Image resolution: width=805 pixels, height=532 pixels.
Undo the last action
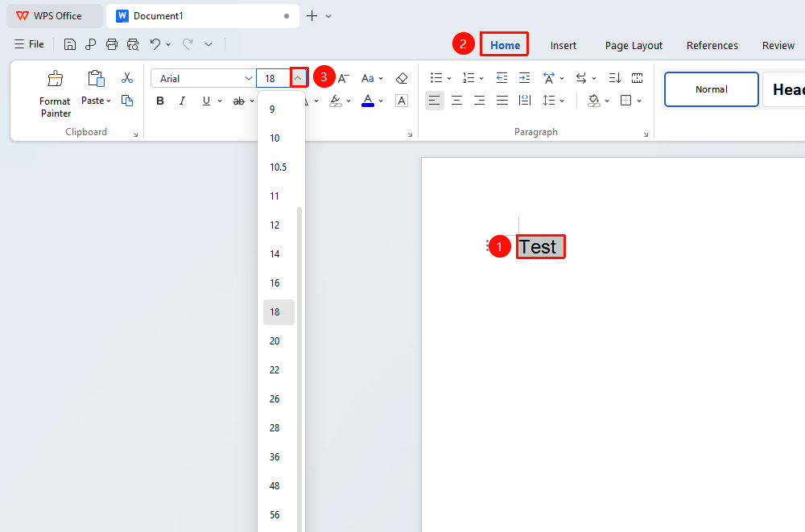155,44
